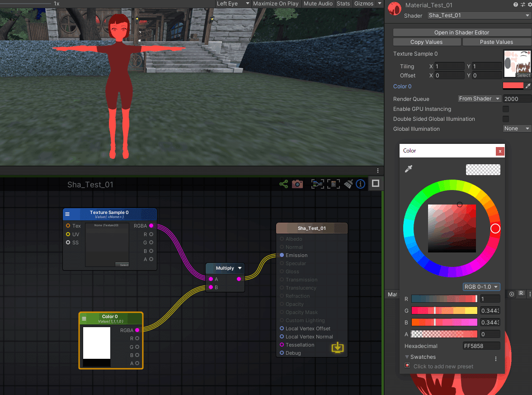Open Swatches three-dot options menu
Image resolution: width=532 pixels, height=395 pixels.
click(496, 359)
